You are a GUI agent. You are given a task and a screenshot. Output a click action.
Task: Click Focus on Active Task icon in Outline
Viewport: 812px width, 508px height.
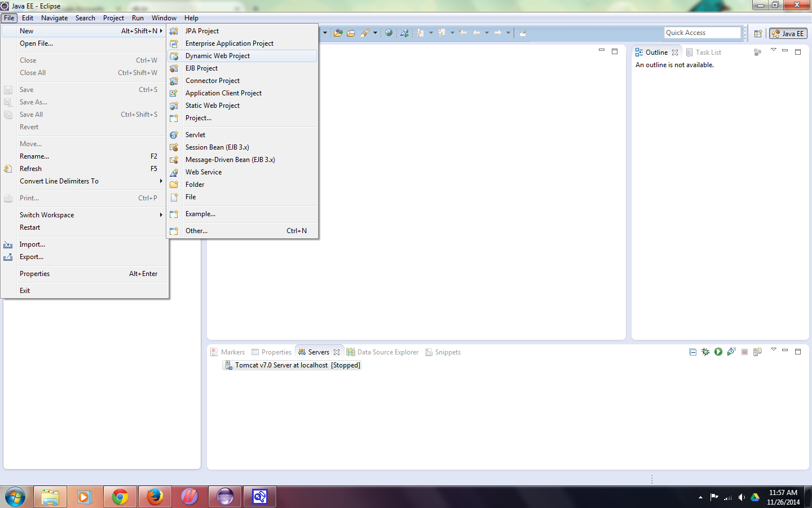click(x=757, y=52)
